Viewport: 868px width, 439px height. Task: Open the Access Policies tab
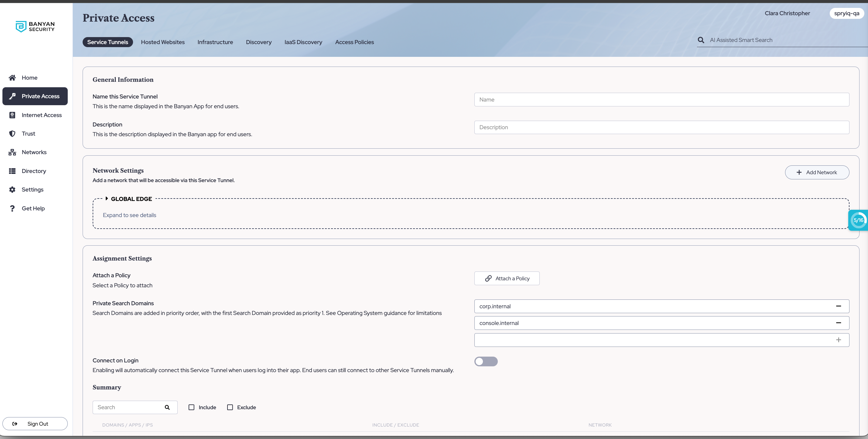point(354,42)
